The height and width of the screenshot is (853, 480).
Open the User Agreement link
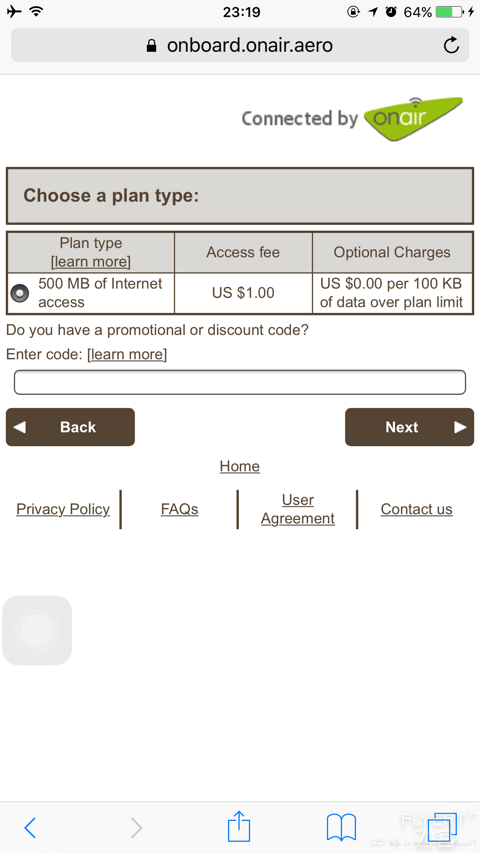point(298,509)
